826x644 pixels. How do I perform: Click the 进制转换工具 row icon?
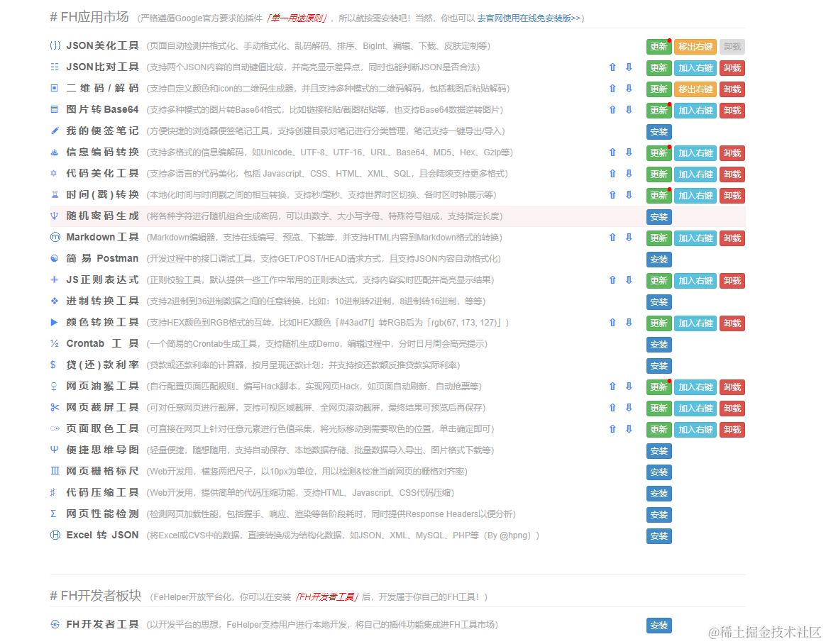pyautogui.click(x=54, y=301)
